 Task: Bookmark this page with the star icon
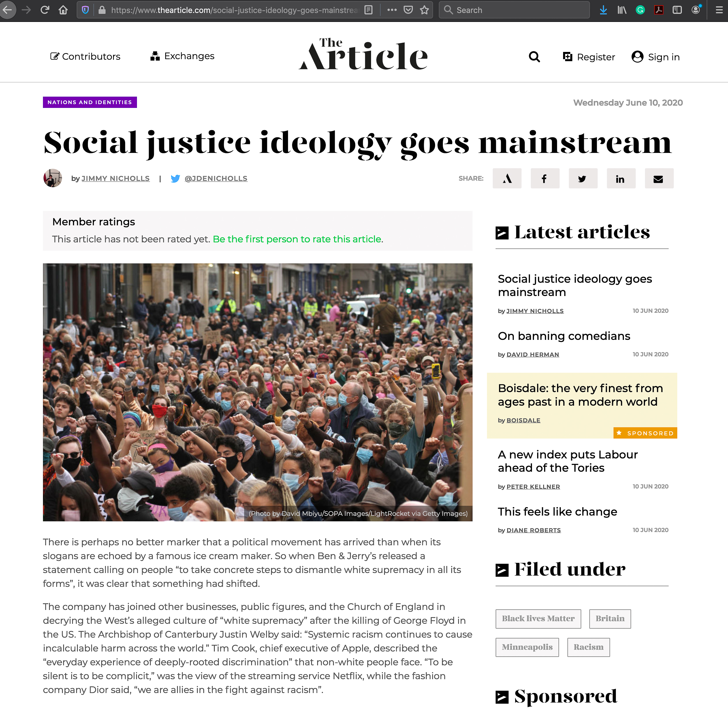(x=424, y=10)
